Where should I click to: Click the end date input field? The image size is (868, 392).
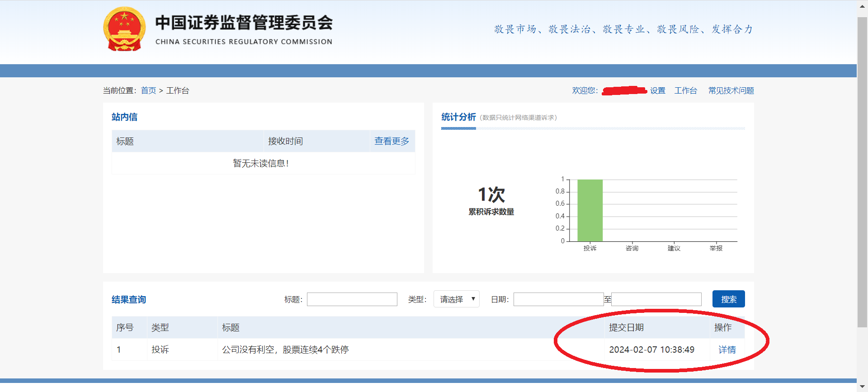click(x=656, y=299)
